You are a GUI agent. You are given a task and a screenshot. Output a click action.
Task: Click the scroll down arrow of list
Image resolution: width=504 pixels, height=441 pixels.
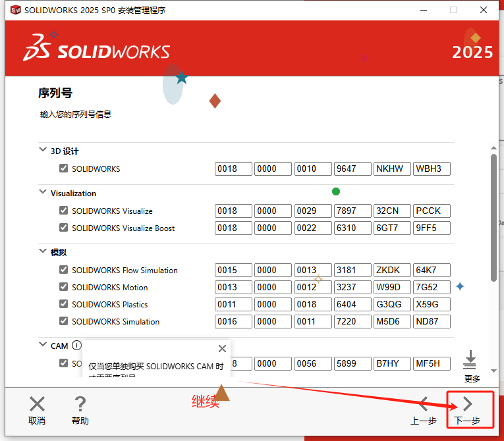pyautogui.click(x=493, y=371)
